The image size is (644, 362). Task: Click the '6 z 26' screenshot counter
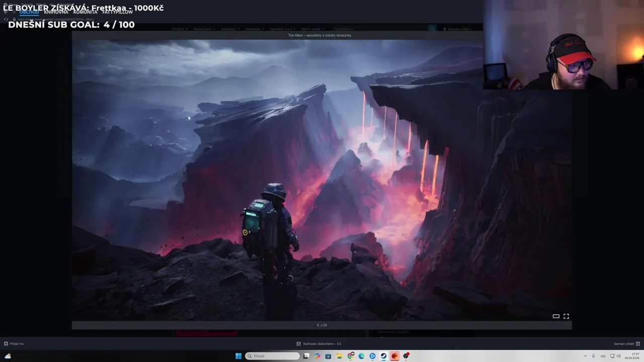tap(322, 325)
